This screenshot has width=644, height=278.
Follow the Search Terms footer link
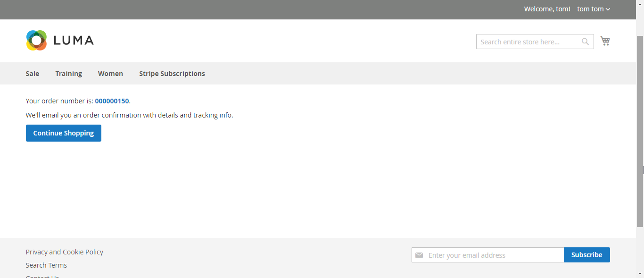pyautogui.click(x=46, y=265)
